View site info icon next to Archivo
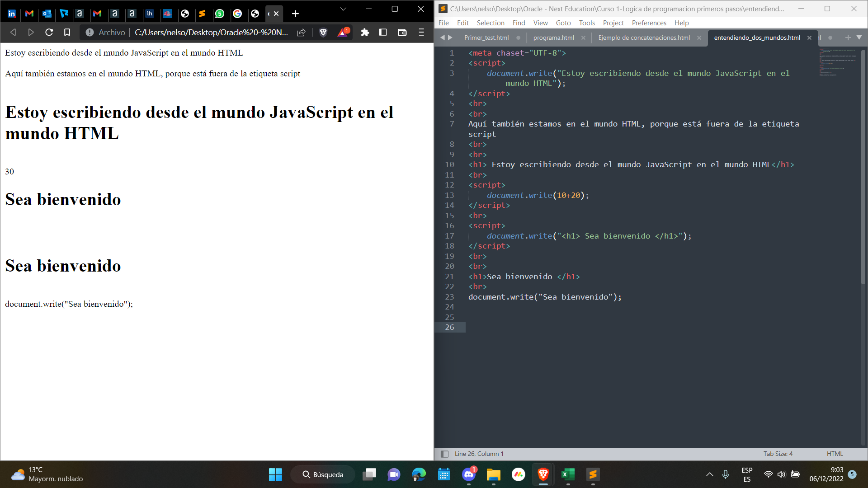This screenshot has width=868, height=488. click(90, 32)
